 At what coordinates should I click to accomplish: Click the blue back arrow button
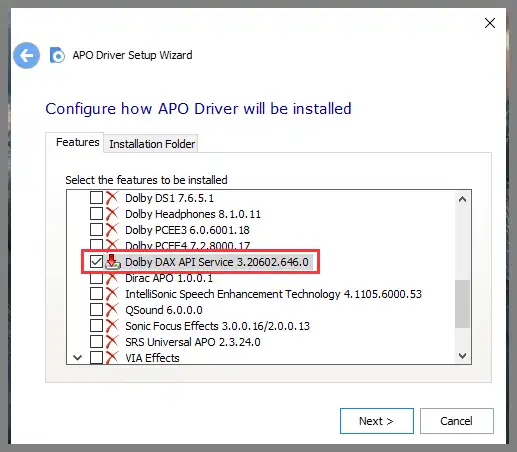[26, 55]
